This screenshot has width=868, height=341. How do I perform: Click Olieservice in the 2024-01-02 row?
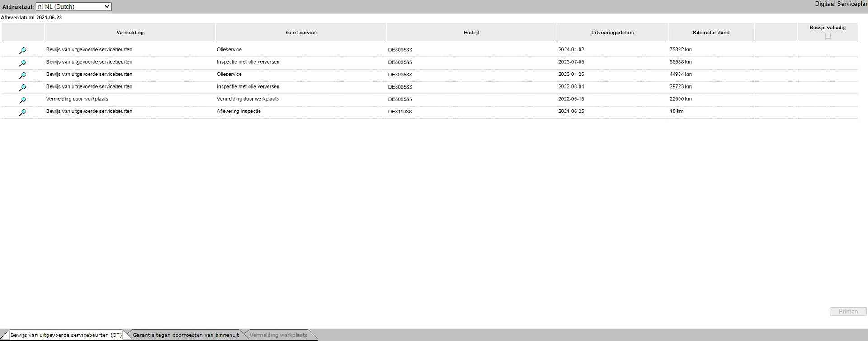[x=229, y=50]
